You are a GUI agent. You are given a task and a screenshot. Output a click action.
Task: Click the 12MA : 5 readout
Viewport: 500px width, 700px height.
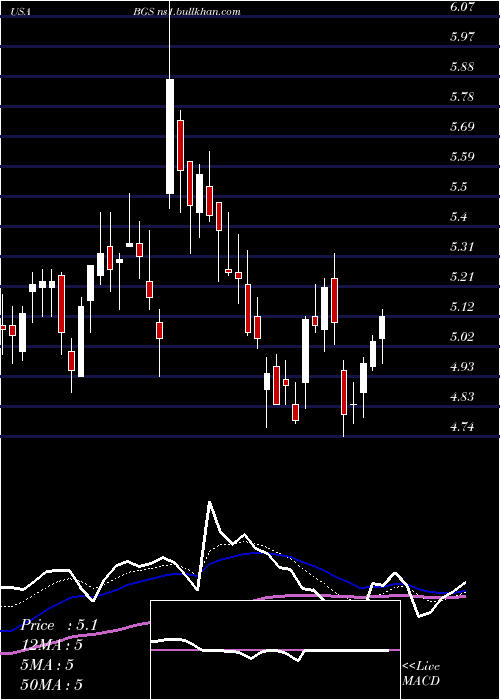[52, 645]
